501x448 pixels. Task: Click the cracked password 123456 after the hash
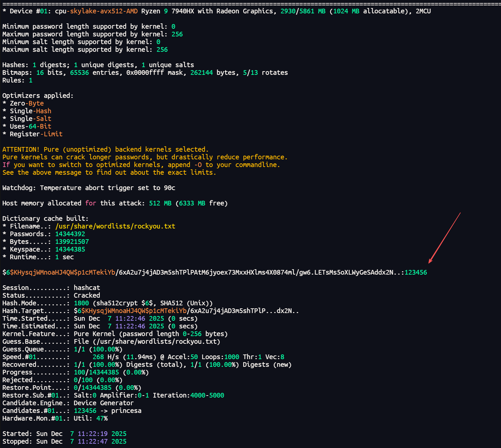(x=415, y=272)
